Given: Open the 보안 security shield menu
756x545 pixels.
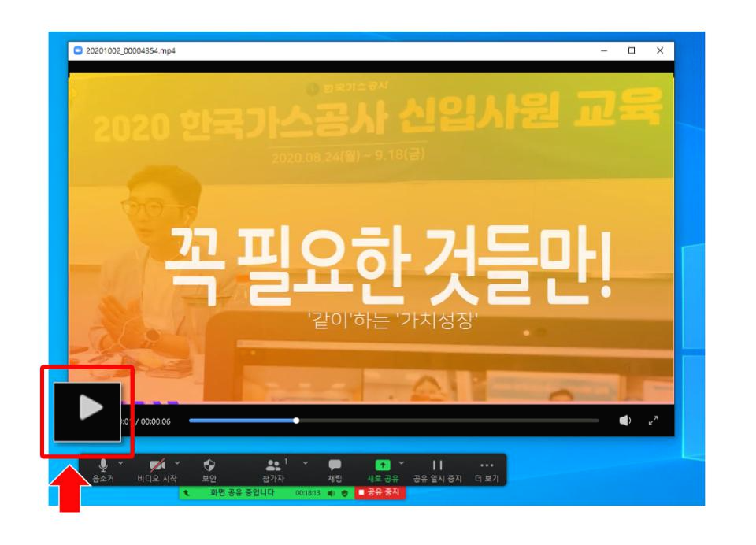Looking at the screenshot, I should 209,470.
